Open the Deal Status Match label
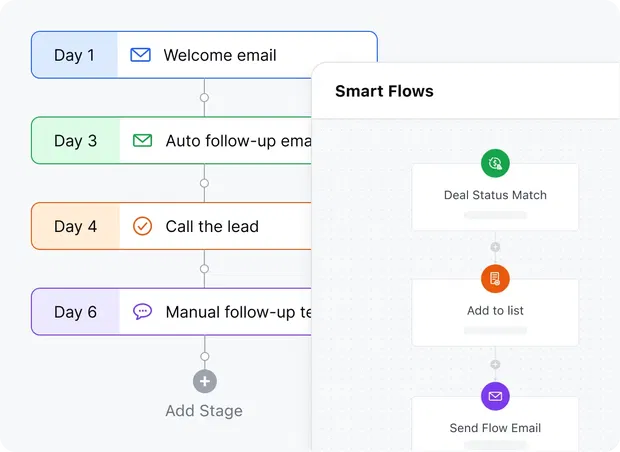Image resolution: width=620 pixels, height=452 pixels. [495, 195]
